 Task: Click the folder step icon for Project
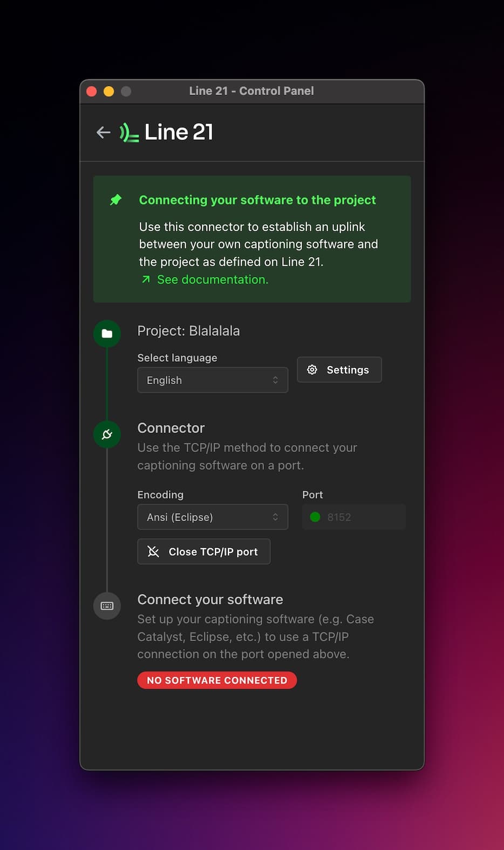tap(107, 334)
